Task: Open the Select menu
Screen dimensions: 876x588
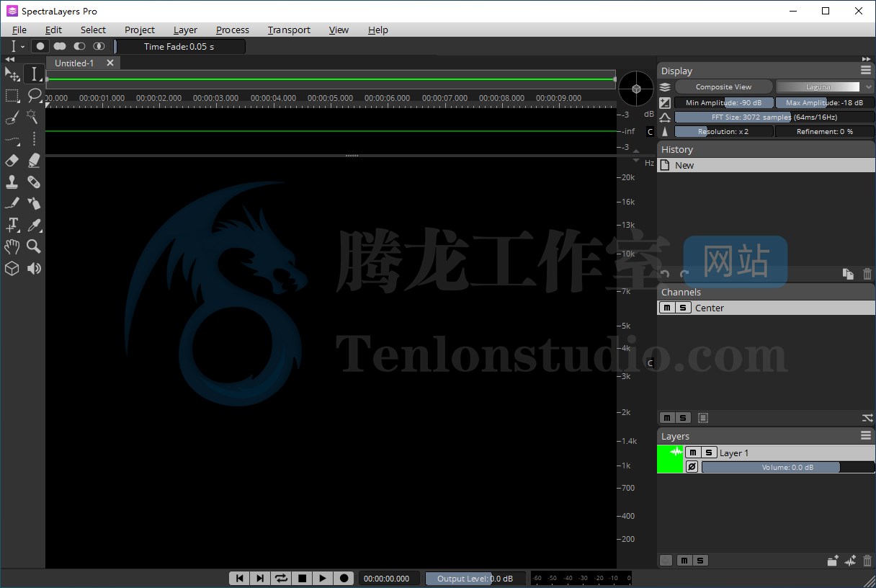Action: (x=93, y=30)
